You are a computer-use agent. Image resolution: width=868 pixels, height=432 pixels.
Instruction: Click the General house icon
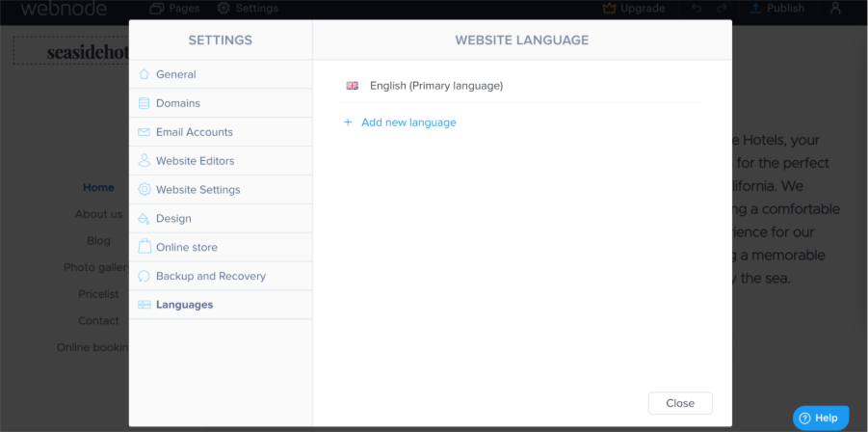click(x=144, y=74)
